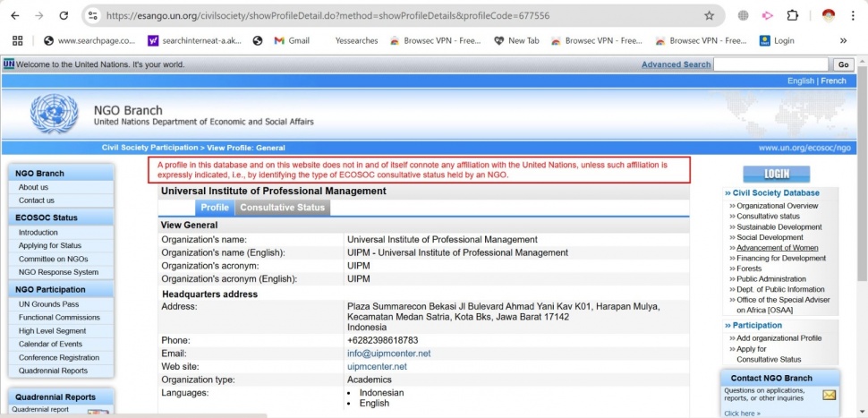Bookmark this page with the star icon
This screenshot has width=868, height=418.
(709, 15)
